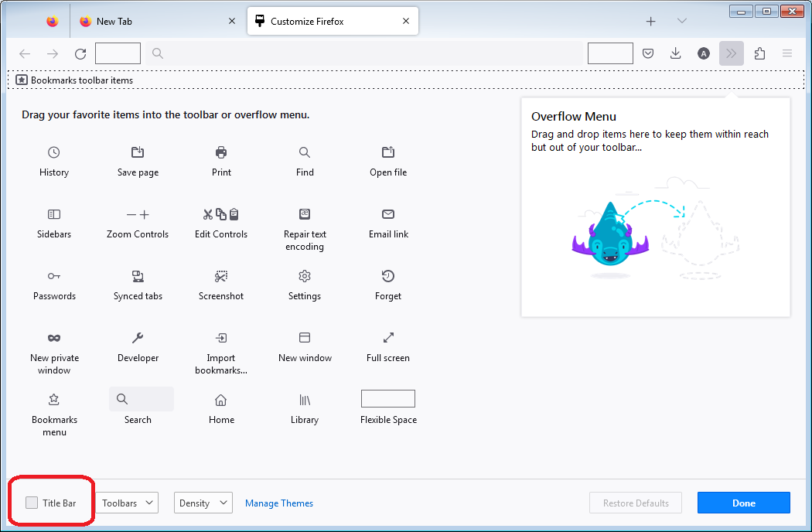Open a new tab with plus button
The height and width of the screenshot is (532, 812).
coord(650,22)
